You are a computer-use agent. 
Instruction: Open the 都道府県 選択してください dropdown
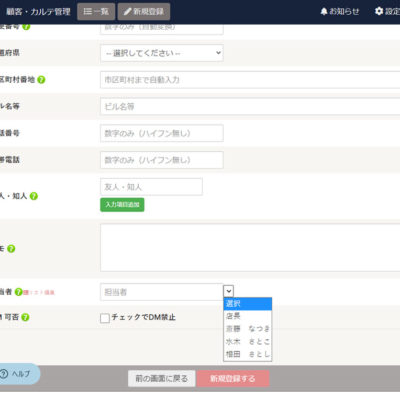coord(162,53)
